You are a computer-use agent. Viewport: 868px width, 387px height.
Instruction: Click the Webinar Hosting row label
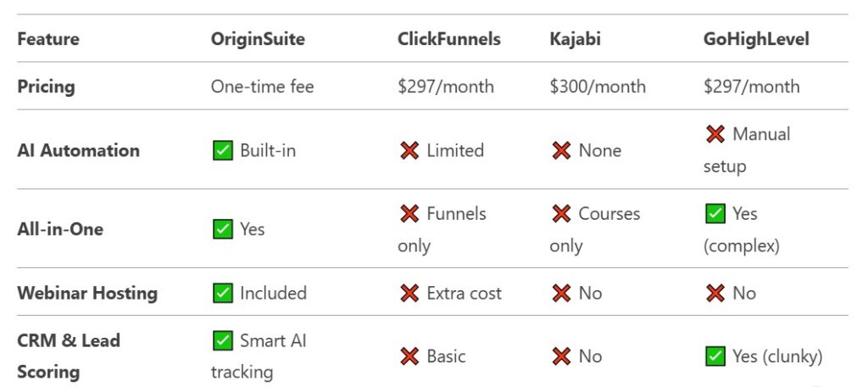coord(87,294)
